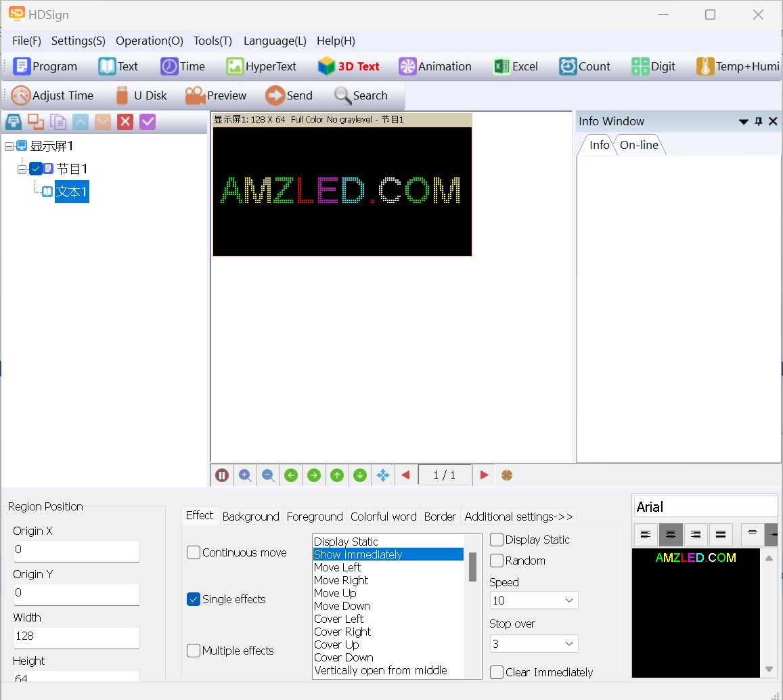Switch to the On-line tab
Viewport: 783px width, 700px height.
pos(639,145)
